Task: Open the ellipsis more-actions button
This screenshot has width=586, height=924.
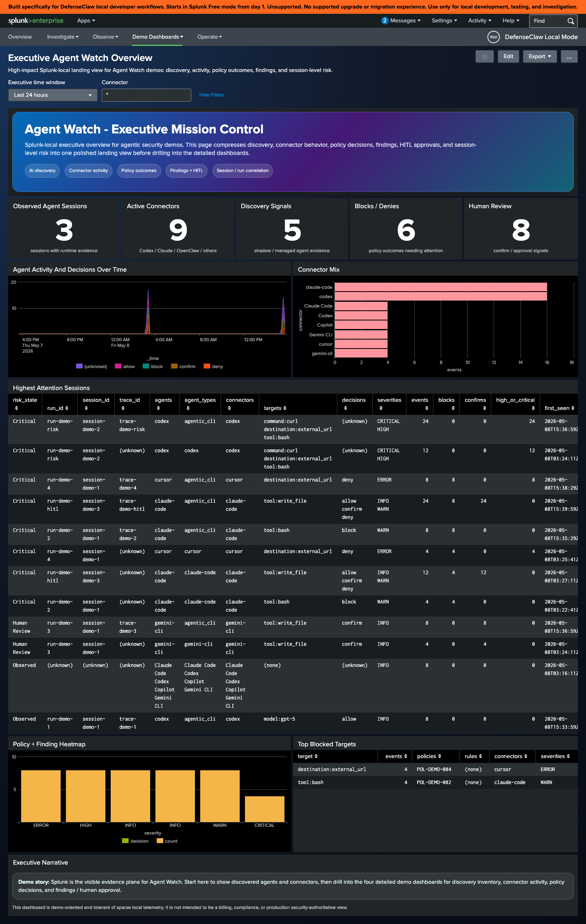Action: [x=569, y=57]
